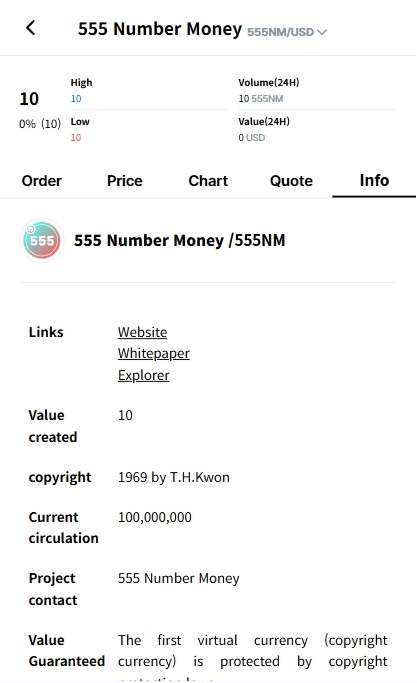
Task: Select the Info tab
Action: point(374,180)
